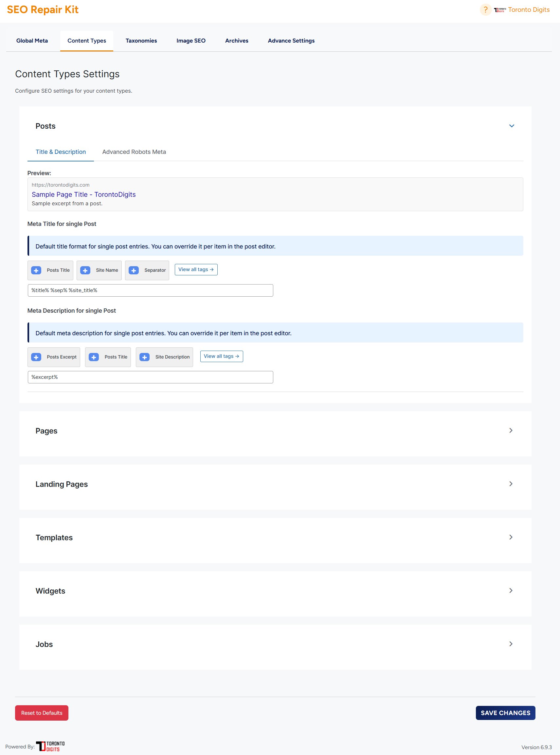This screenshot has width=560, height=755.
Task: Click plus icon for Posts Title description tag
Action: point(94,357)
